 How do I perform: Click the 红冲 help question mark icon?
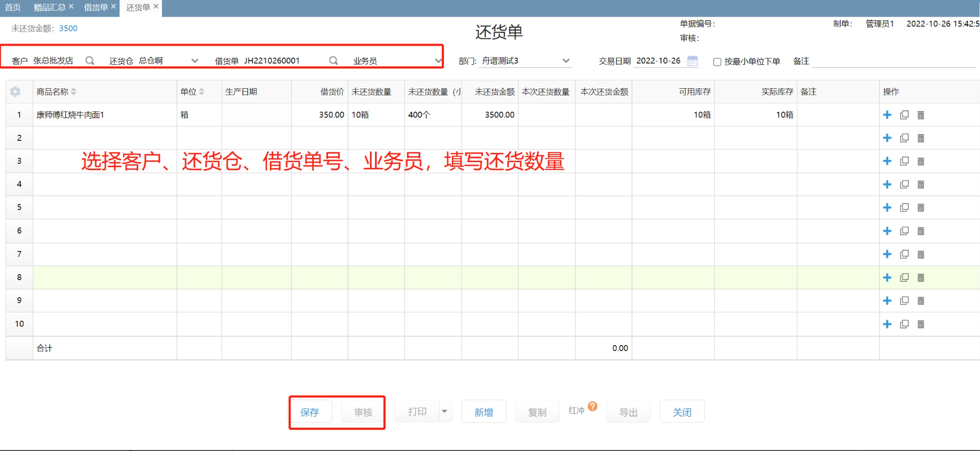593,406
